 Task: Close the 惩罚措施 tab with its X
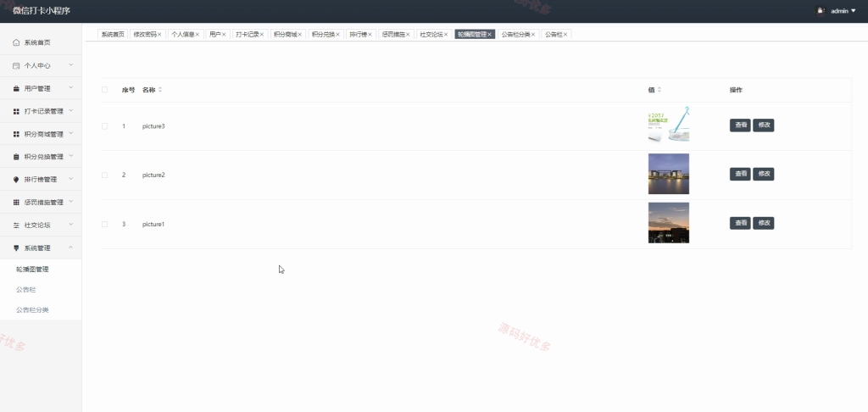pos(408,34)
